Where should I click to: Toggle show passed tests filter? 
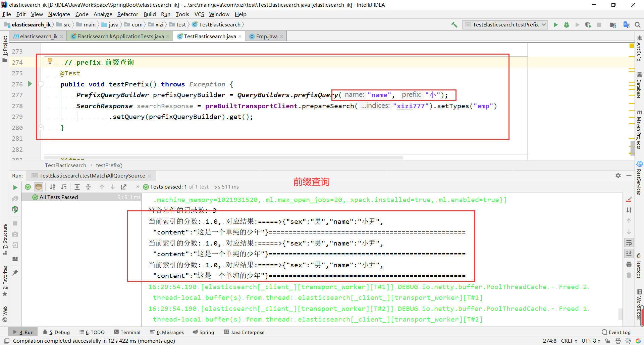point(28,187)
